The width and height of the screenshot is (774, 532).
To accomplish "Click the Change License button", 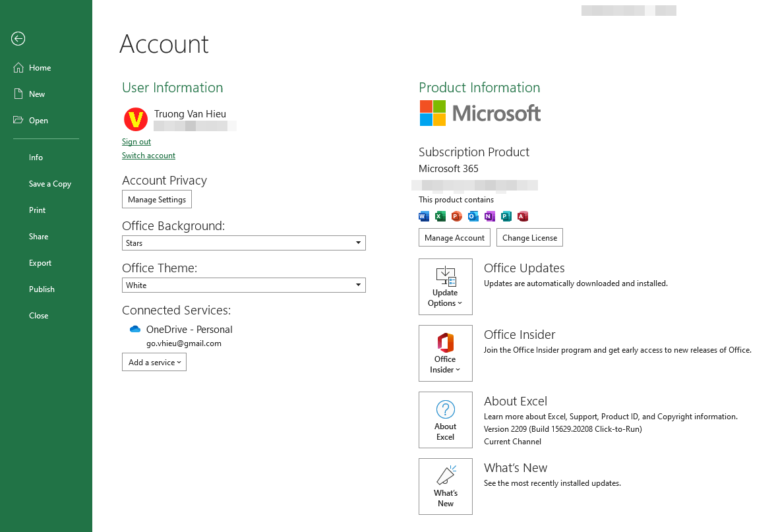I will pos(529,237).
